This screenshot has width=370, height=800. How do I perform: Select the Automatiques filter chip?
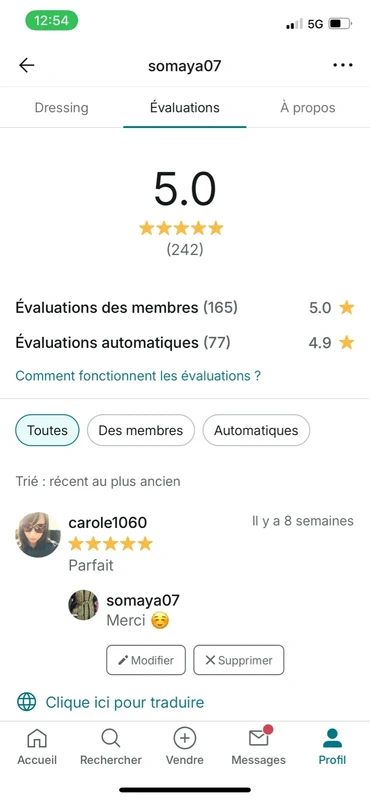256,430
